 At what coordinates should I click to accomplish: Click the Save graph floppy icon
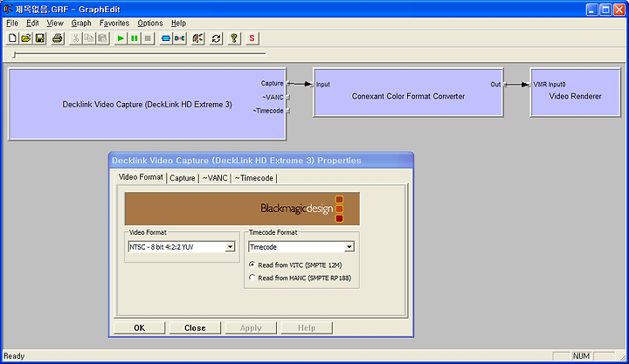coord(39,38)
